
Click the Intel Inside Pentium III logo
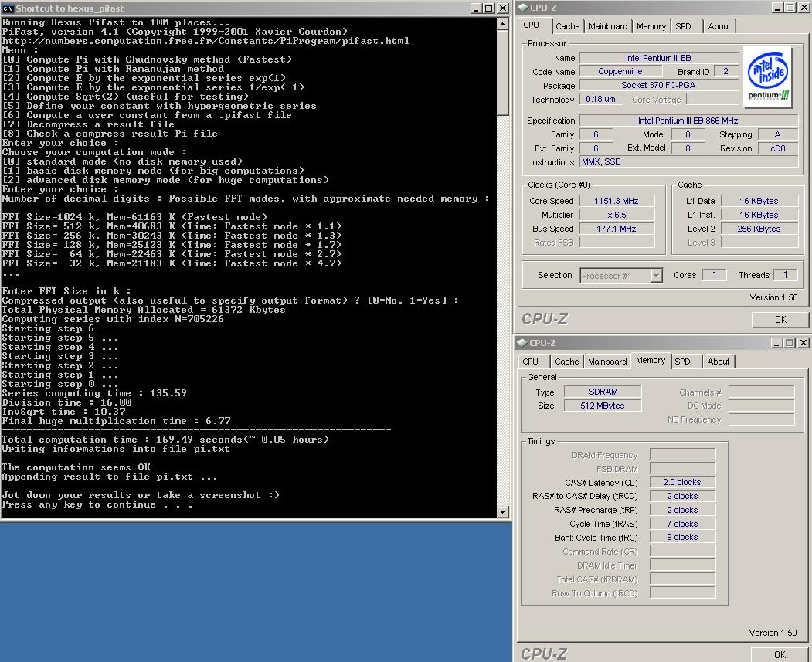pos(768,76)
